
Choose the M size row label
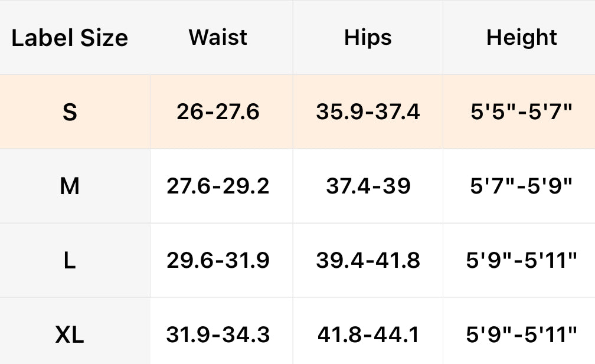click(70, 186)
